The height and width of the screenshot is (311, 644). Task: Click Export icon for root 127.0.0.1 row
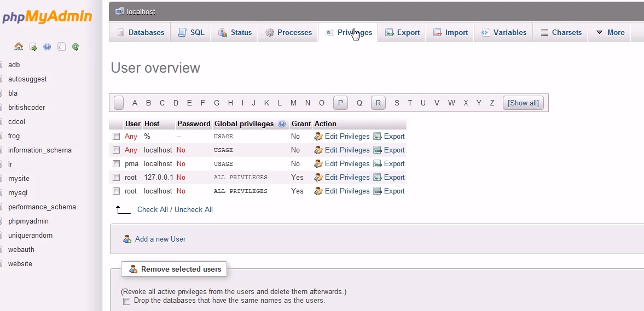pyautogui.click(x=378, y=177)
